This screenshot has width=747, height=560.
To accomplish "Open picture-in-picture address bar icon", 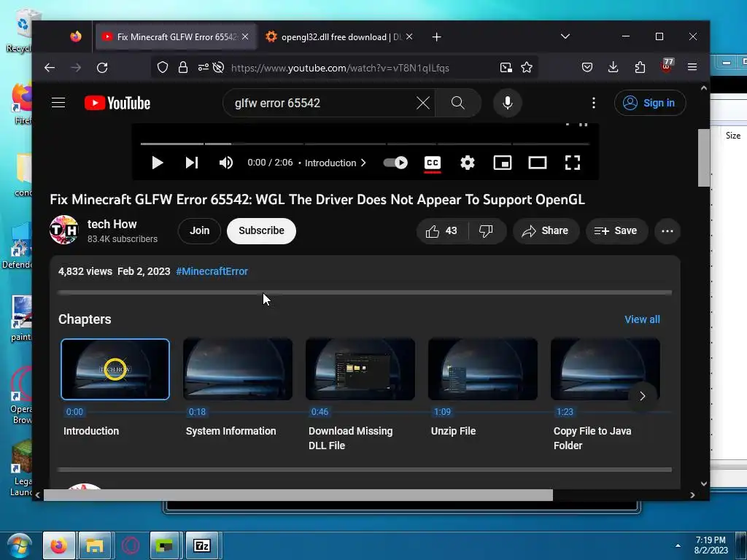I will (x=506, y=68).
